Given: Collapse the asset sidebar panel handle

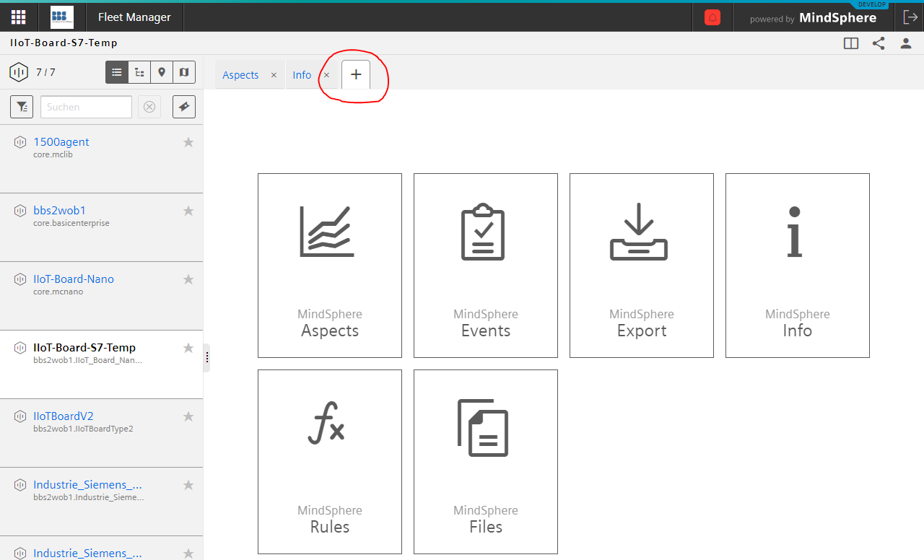Looking at the screenshot, I should point(207,357).
